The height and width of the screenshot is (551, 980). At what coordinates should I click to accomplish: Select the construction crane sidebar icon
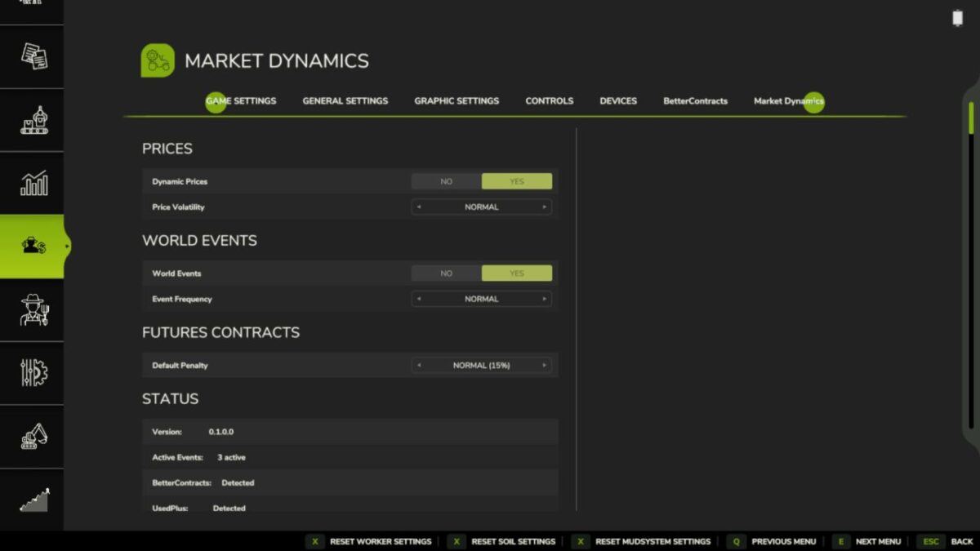coord(31,438)
